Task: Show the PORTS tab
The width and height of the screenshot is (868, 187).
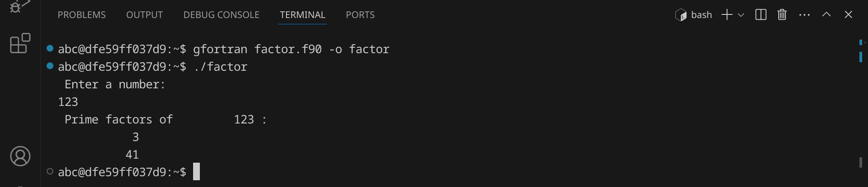Action: (360, 15)
